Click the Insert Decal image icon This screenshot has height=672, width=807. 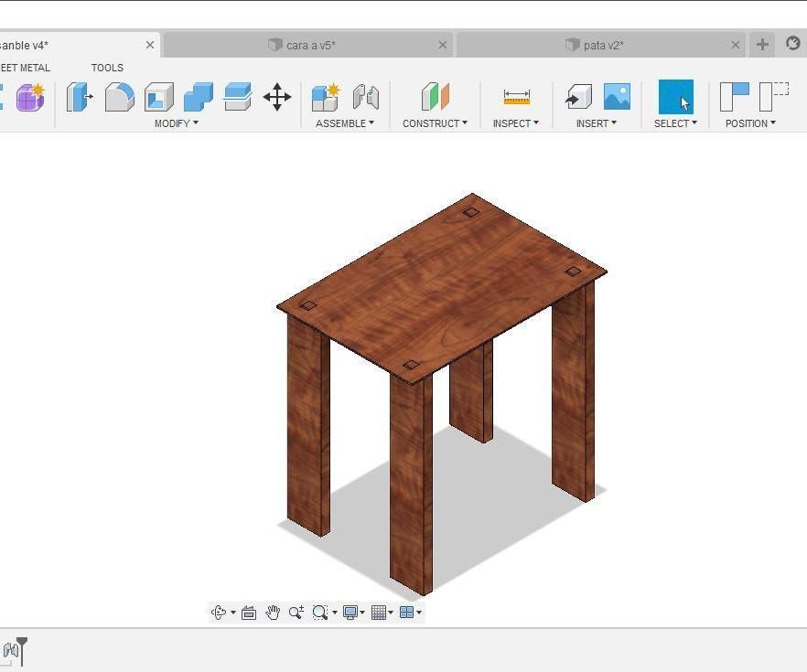(617, 97)
